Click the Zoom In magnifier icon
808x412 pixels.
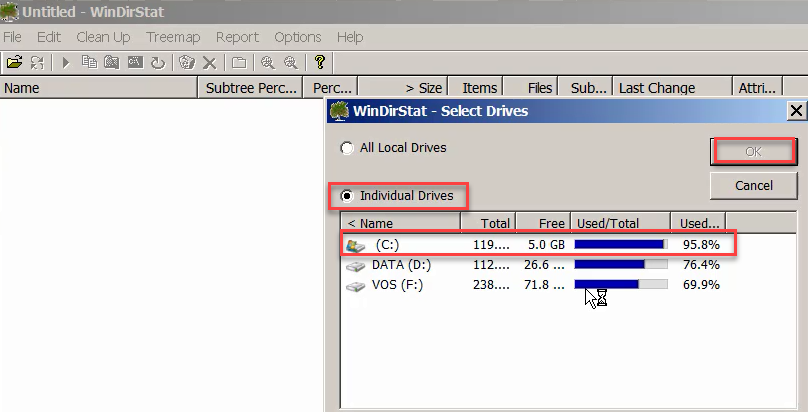(x=267, y=62)
